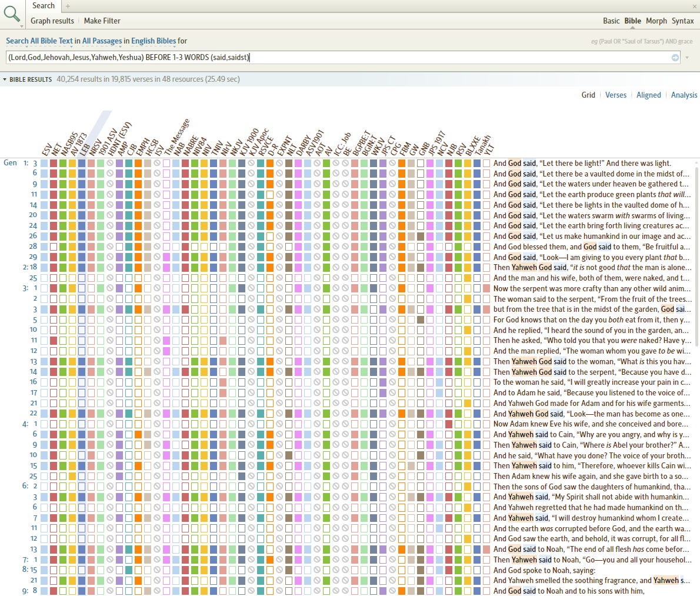Click the NASB95 green square in Gen 1:3 row
700x596 pixels.
[63, 164]
